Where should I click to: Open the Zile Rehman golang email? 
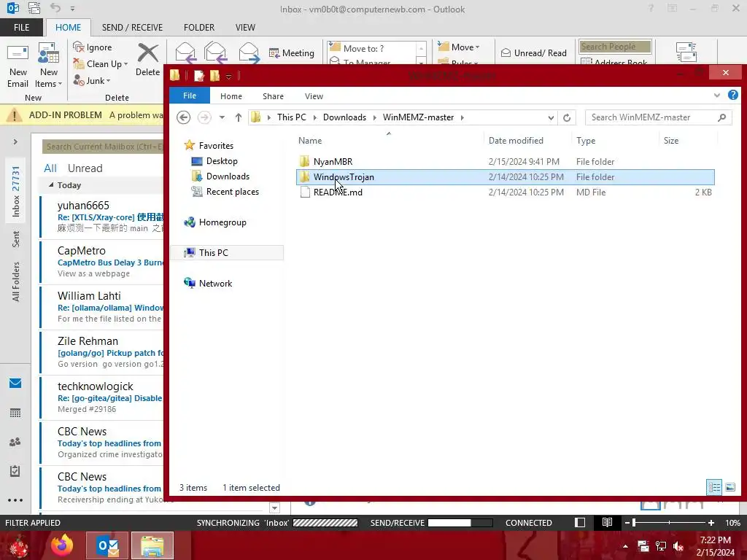click(102, 353)
